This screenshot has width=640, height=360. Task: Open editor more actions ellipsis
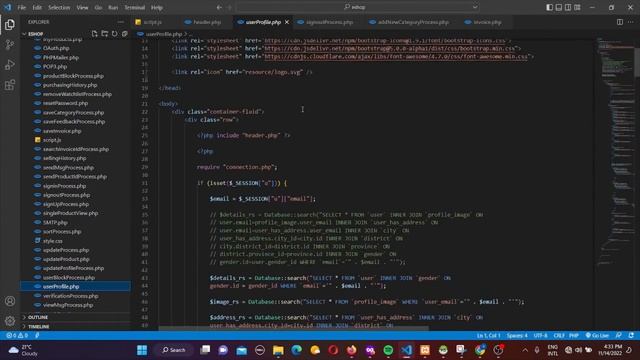point(631,22)
